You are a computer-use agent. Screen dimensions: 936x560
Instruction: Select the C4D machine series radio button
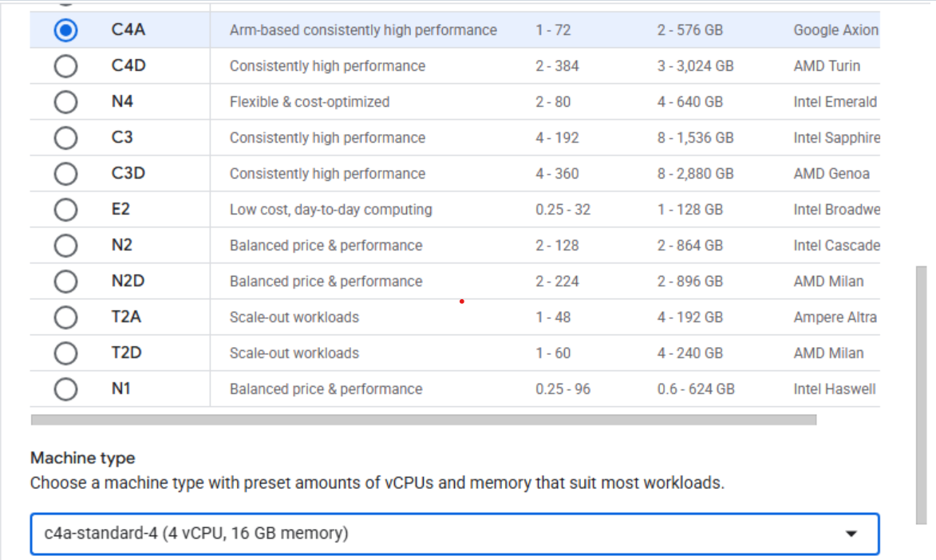tap(65, 65)
